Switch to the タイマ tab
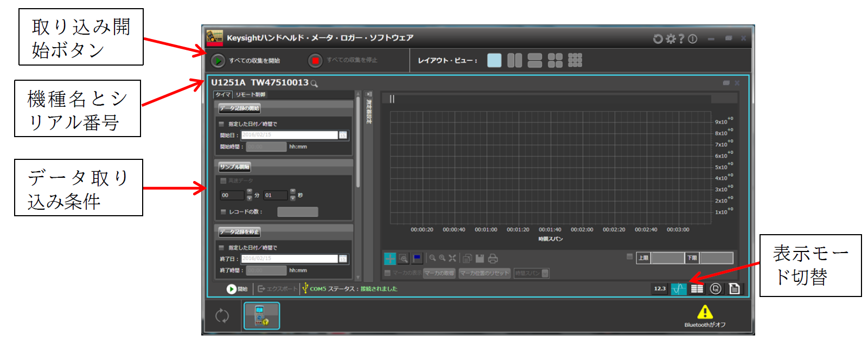 pyautogui.click(x=223, y=95)
